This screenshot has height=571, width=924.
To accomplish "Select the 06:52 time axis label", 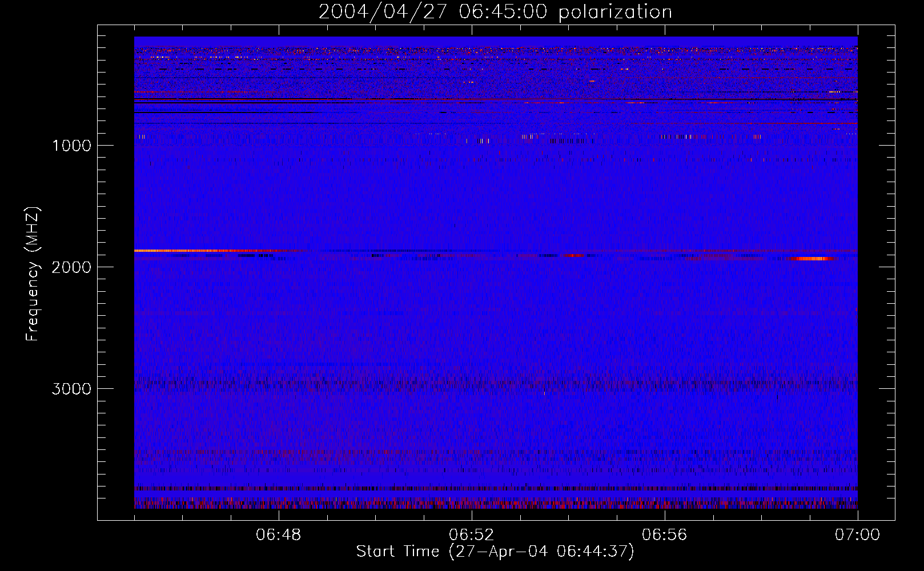I will click(471, 535).
